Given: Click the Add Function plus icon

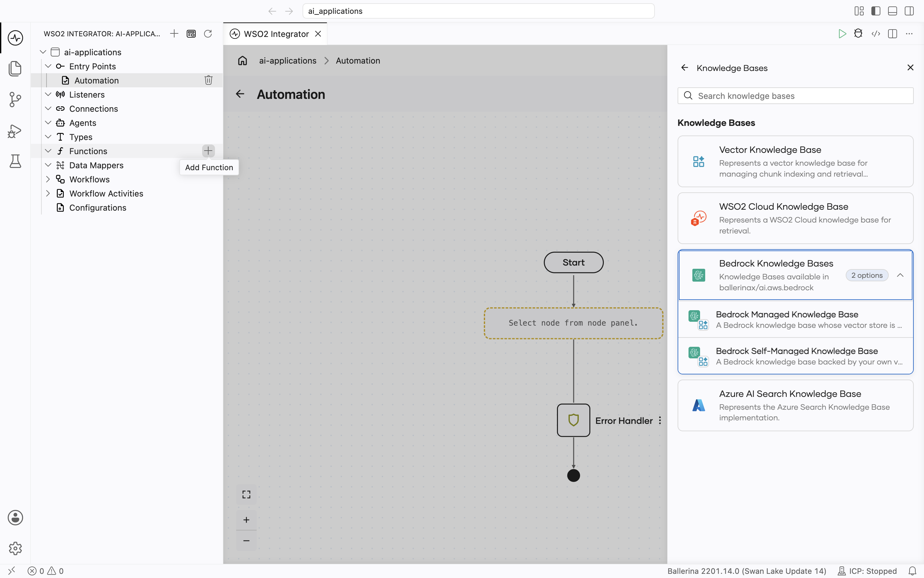Looking at the screenshot, I should click(x=208, y=151).
